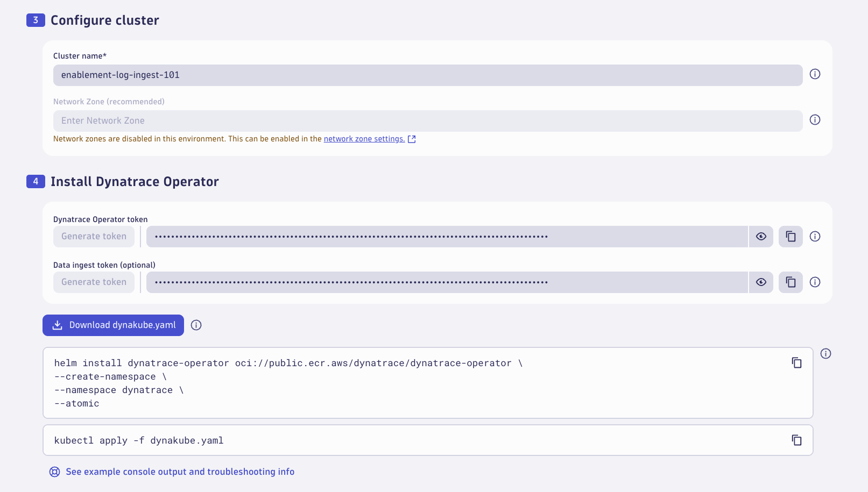Generate Data ingest token

coord(94,282)
